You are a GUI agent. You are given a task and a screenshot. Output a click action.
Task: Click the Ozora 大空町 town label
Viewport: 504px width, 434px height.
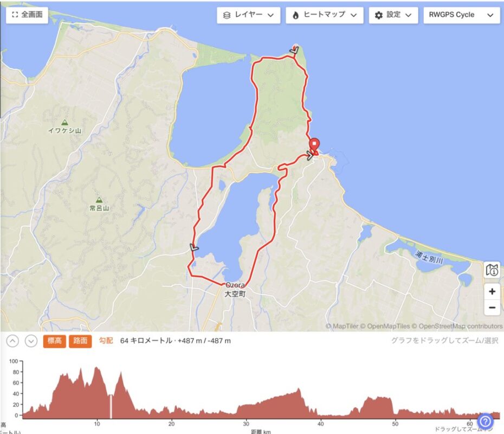[235, 290]
